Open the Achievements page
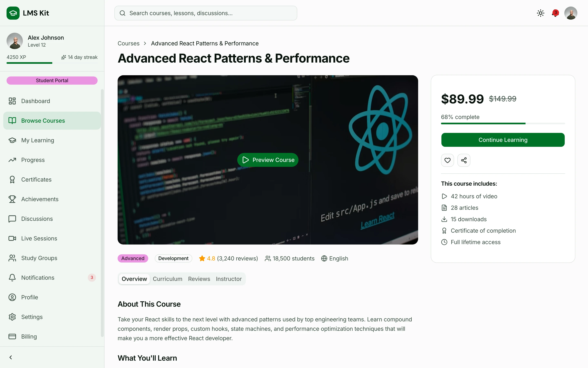The image size is (588, 368). pyautogui.click(x=52, y=199)
